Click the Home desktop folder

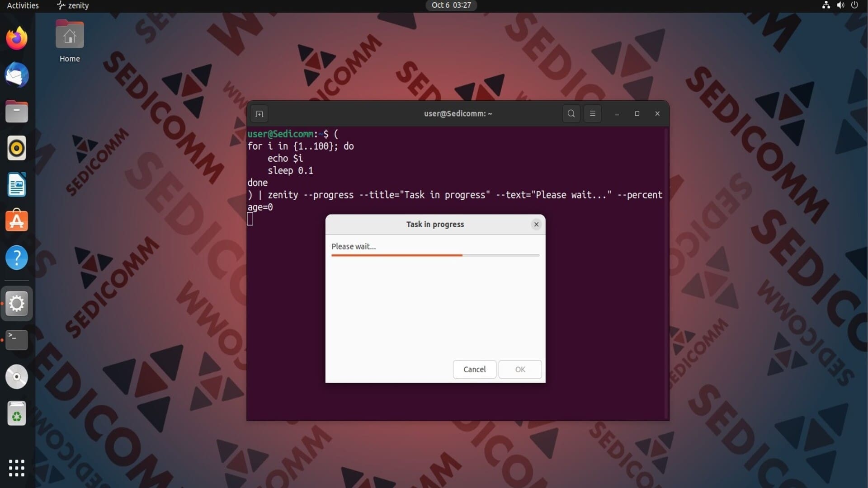click(x=70, y=42)
